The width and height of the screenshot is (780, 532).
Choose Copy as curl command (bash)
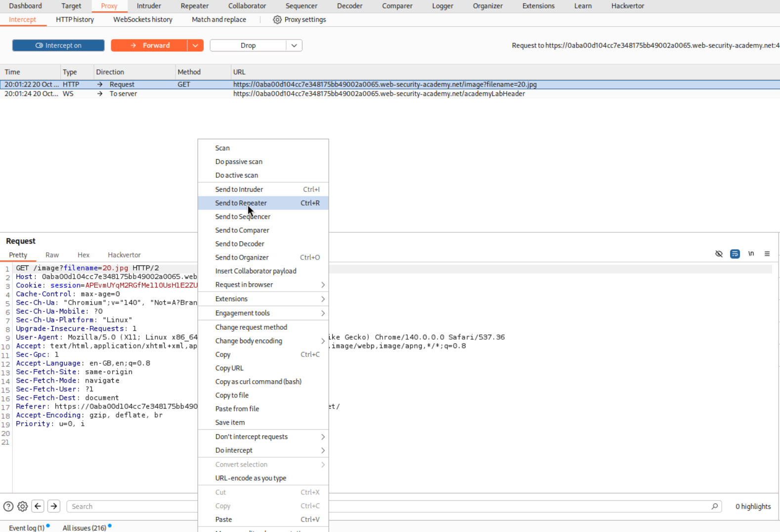point(258,382)
